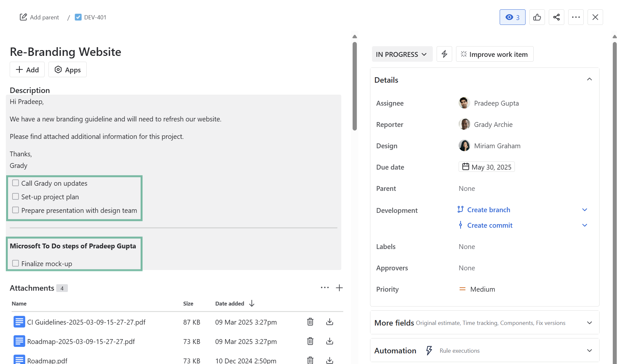Expand the Create branch dropdown arrow
The width and height of the screenshot is (617, 364).
point(584,210)
